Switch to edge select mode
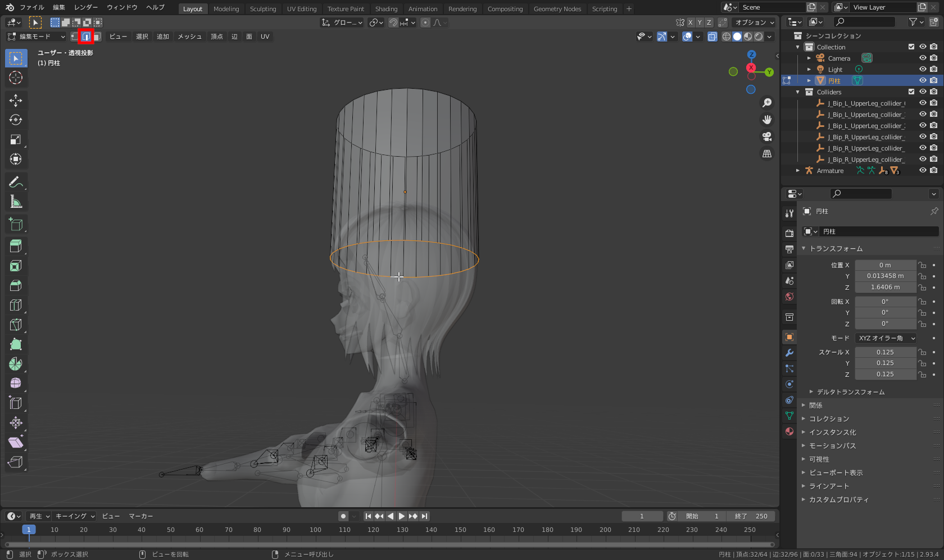 coord(86,37)
